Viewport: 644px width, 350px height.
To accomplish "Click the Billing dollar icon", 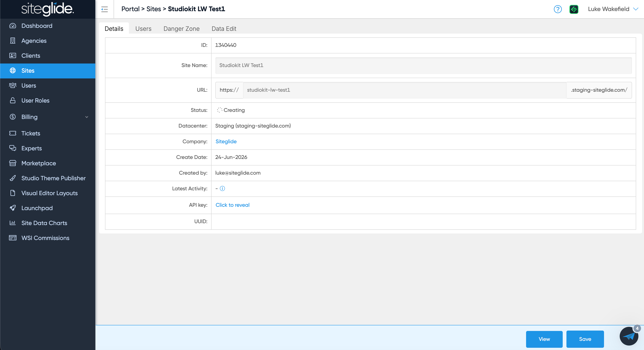I will pyautogui.click(x=13, y=117).
